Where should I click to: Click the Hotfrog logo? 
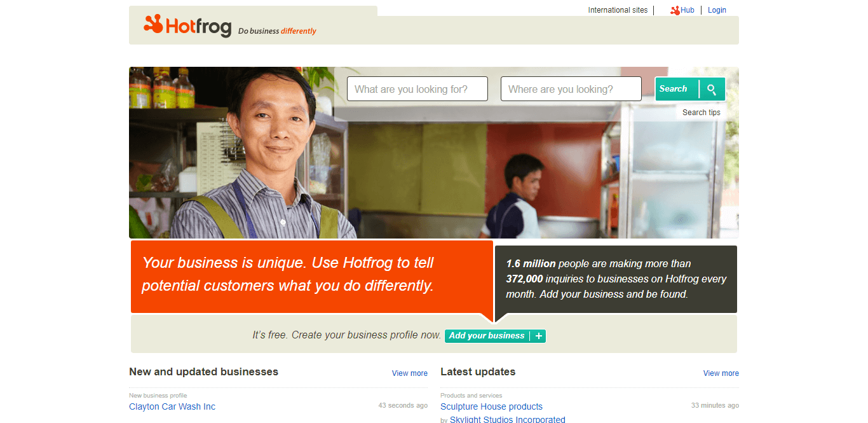187,25
